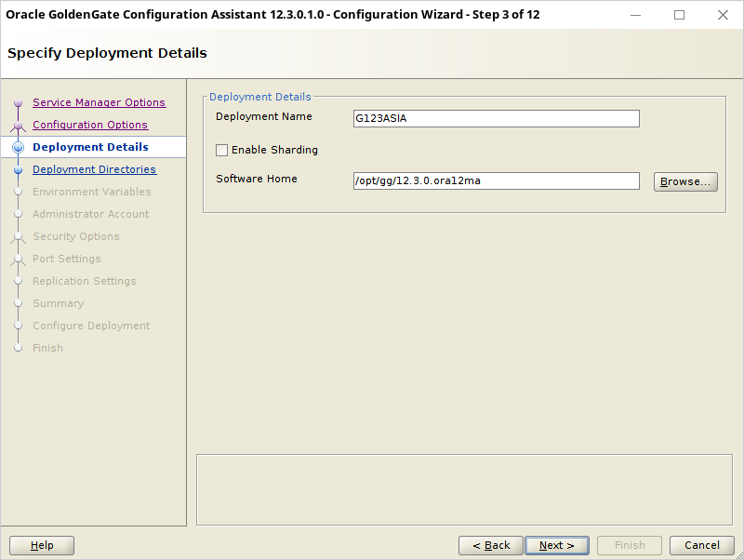The height and width of the screenshot is (560, 744).
Task: Click the Specify Deployment Details heading
Action: tap(107, 53)
